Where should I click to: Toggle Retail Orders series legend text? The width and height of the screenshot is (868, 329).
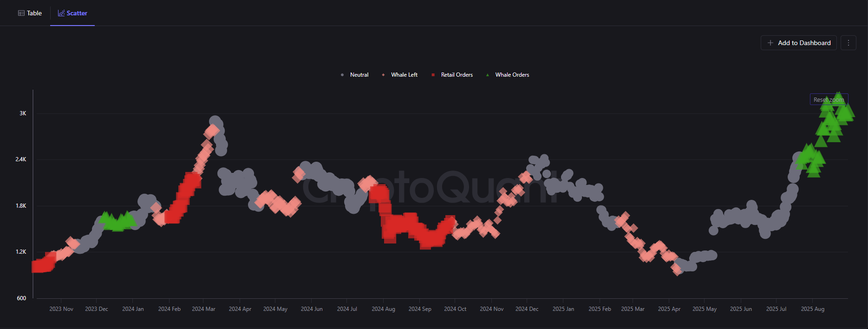tap(457, 75)
